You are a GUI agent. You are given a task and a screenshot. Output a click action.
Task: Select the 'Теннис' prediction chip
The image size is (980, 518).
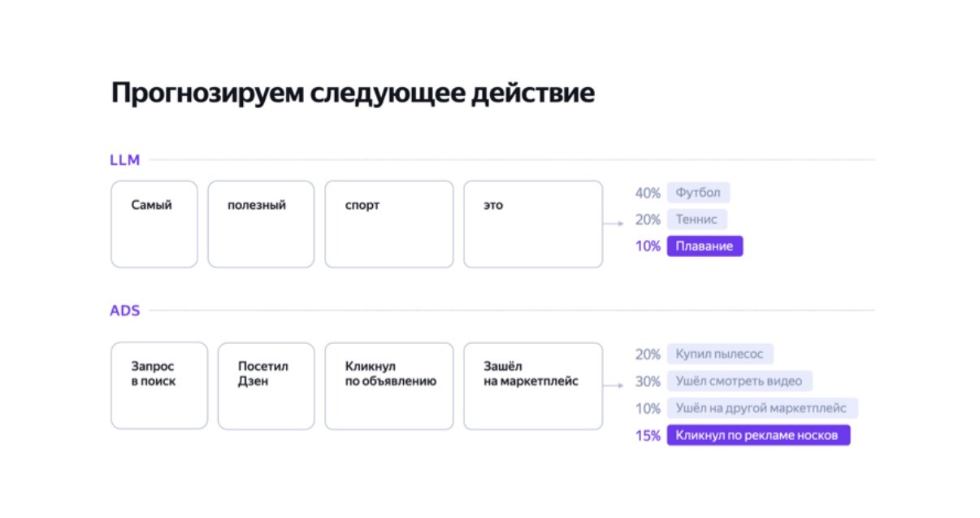(697, 220)
